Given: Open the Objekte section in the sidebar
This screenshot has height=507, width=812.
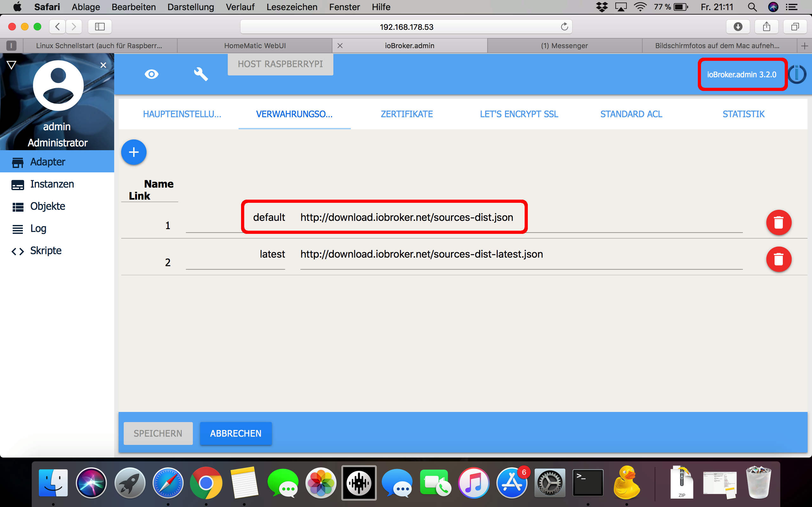Looking at the screenshot, I should 47,206.
